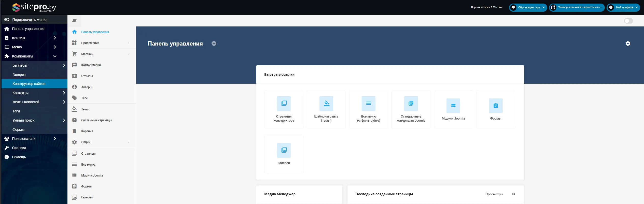This screenshot has height=204, width=644.
Task: Open the Модули Joomla quick link tile
Action: (453, 109)
